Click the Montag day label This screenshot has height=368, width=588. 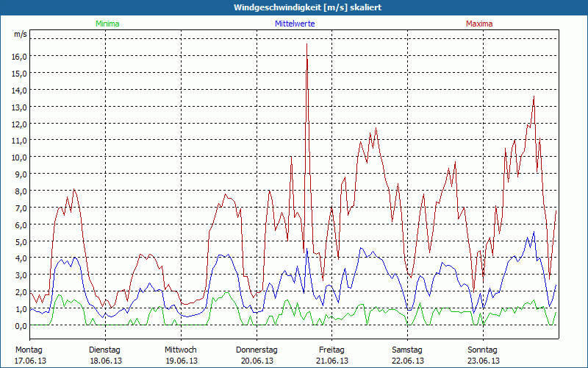[29, 350]
